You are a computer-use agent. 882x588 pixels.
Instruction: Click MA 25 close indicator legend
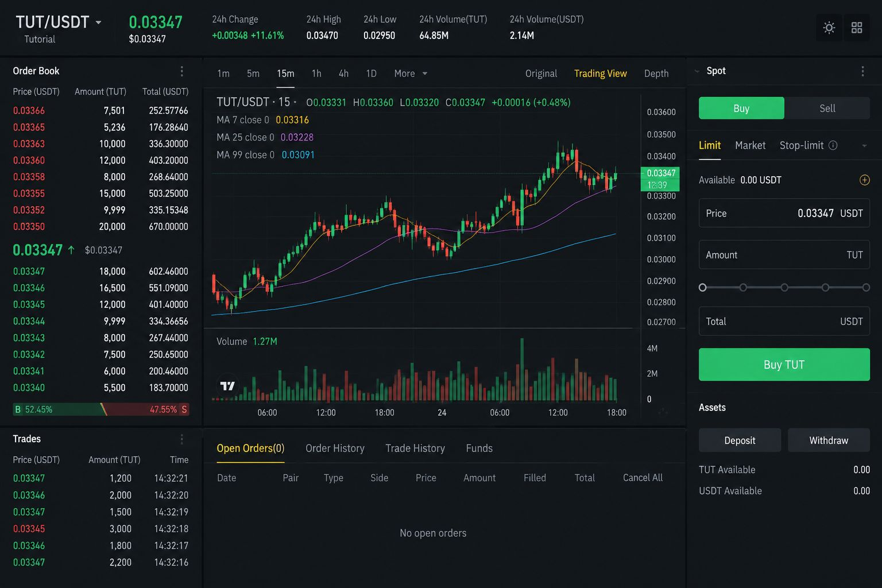(x=265, y=137)
